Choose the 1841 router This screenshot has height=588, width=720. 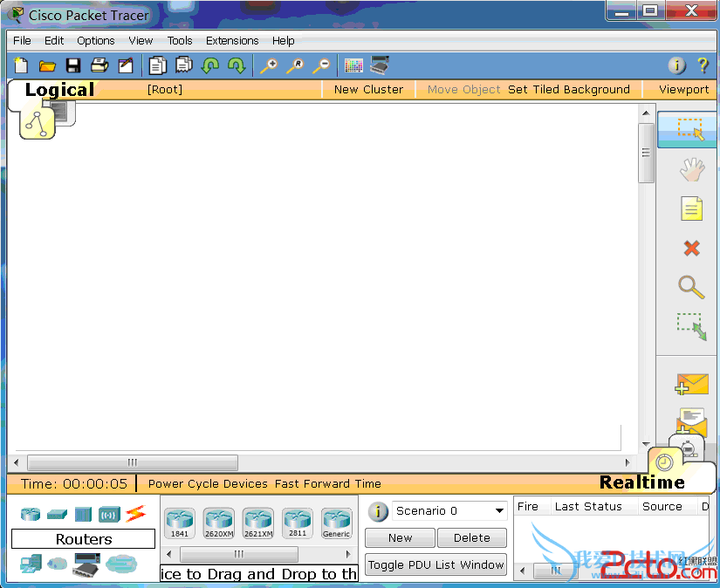[x=180, y=523]
